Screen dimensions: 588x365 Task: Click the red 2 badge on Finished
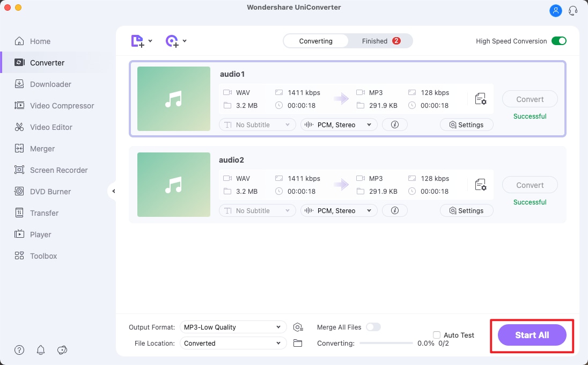click(396, 41)
